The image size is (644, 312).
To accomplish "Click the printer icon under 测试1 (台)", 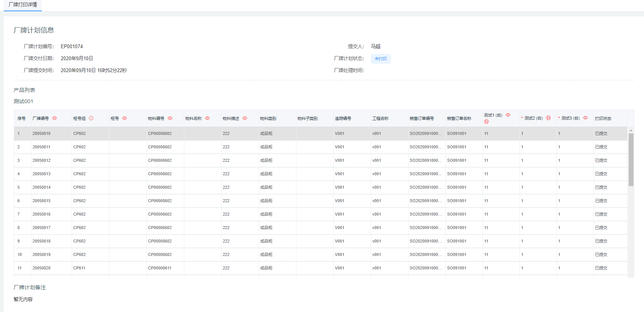I will 486,122.
